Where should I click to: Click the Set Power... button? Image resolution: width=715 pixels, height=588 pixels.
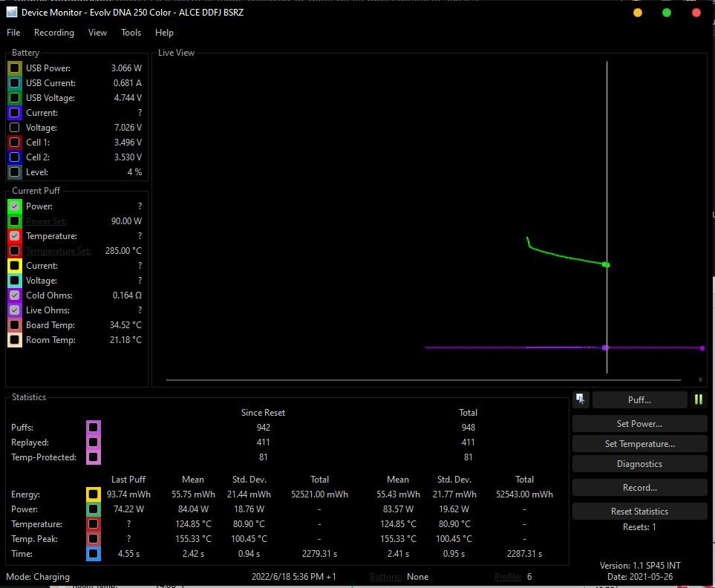639,424
